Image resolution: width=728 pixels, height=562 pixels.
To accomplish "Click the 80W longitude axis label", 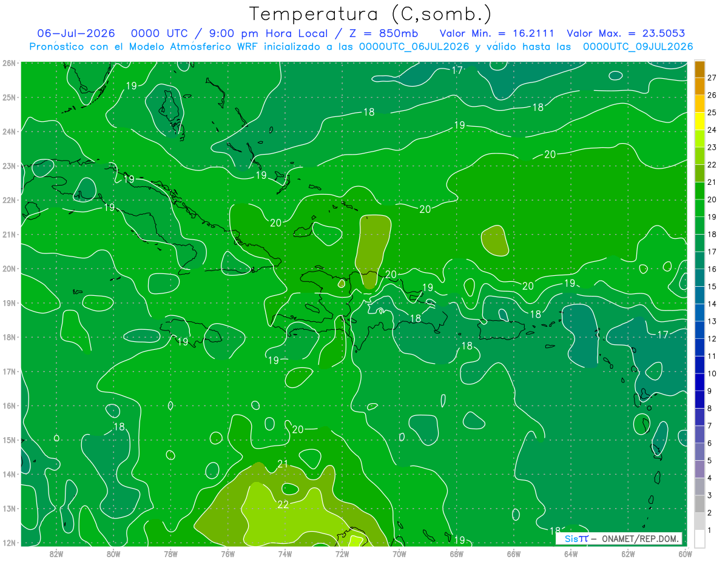I will click(x=113, y=554).
